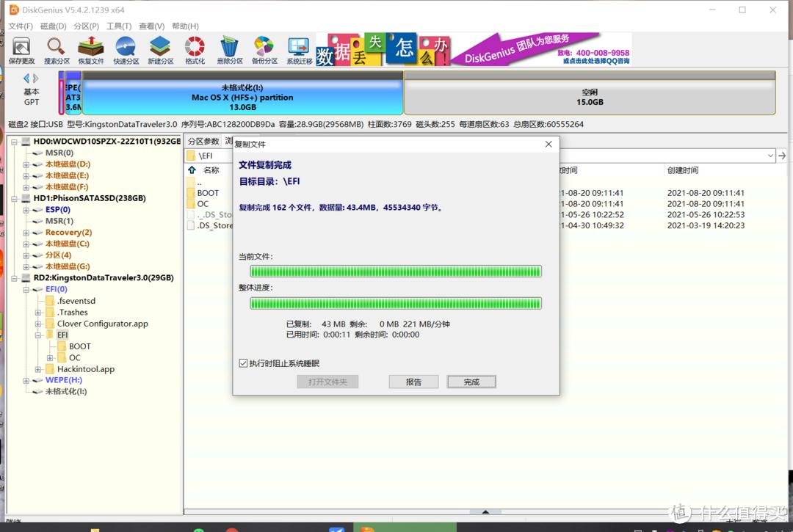Screen dimensions: 793x532
Task: Click the 创建时间 column header
Action: tap(683, 170)
